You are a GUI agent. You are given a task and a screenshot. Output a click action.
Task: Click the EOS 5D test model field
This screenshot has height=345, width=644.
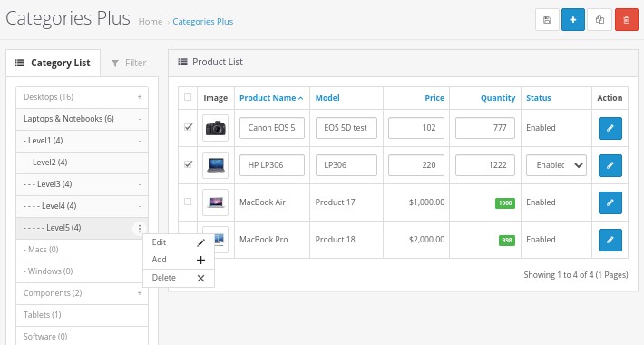[x=346, y=128]
